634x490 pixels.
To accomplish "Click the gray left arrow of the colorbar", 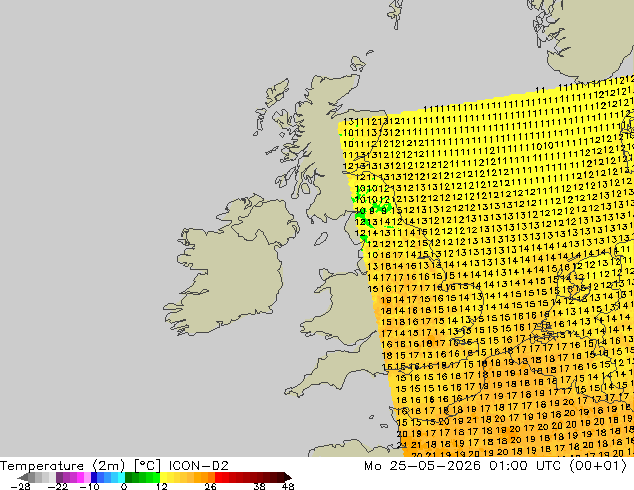I will pyautogui.click(x=23, y=477).
